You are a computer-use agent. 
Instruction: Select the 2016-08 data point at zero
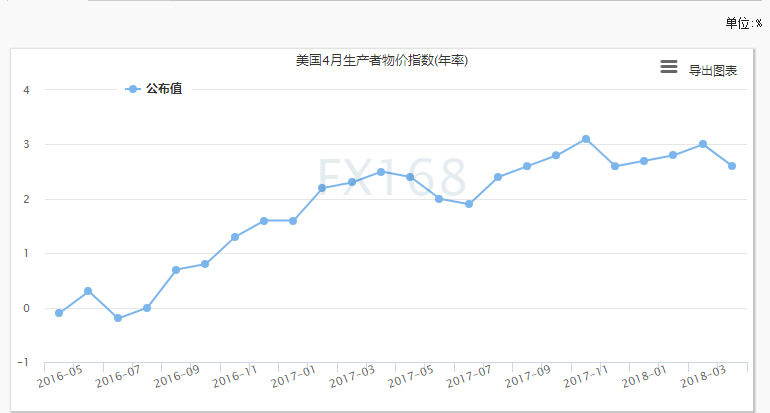point(147,308)
